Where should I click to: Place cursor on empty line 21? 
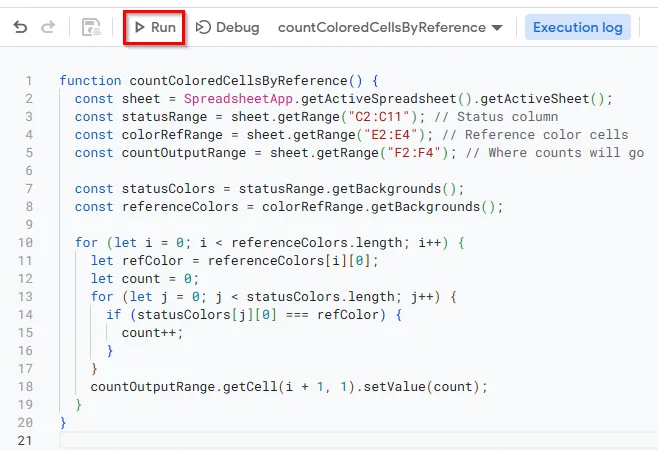point(357,441)
